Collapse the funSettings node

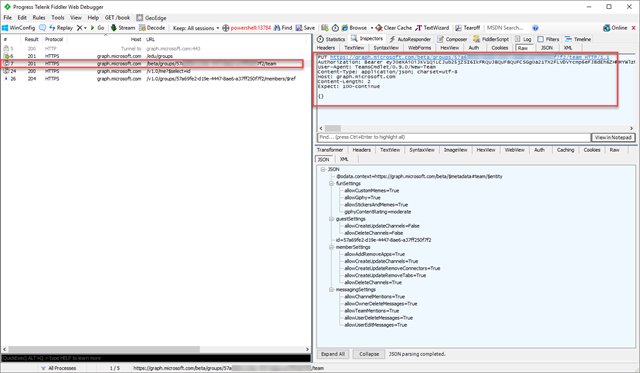[331, 183]
